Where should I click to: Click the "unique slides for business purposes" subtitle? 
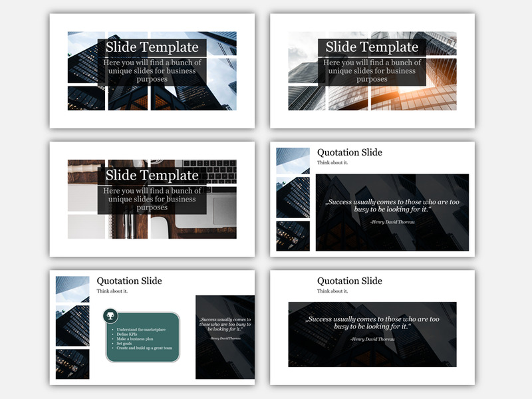(x=152, y=73)
